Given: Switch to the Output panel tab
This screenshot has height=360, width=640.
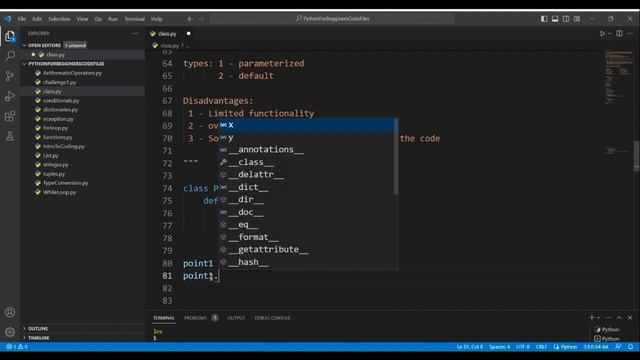Looking at the screenshot, I should tap(236, 318).
